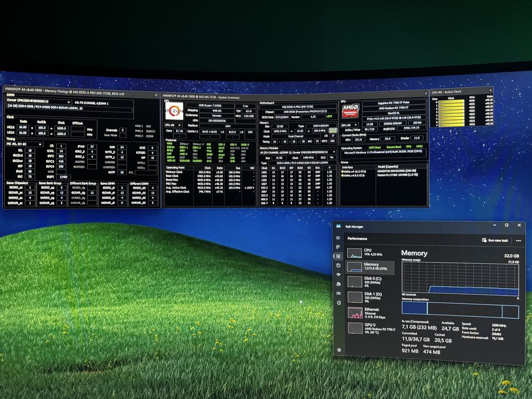Click the Microsoft Windows 11 Professional OS field
Viewport: 532px width, 399px height.
click(x=383, y=153)
